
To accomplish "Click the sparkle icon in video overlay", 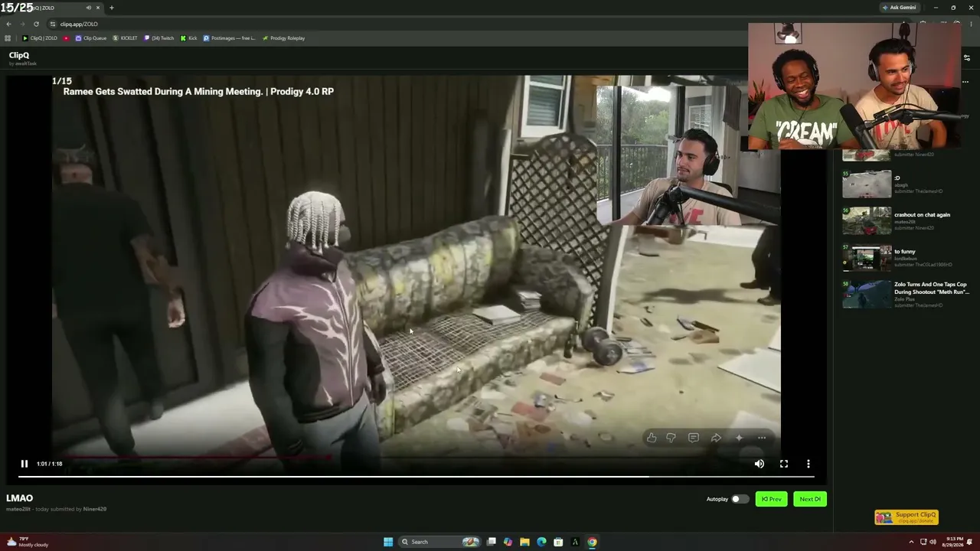I will (739, 438).
